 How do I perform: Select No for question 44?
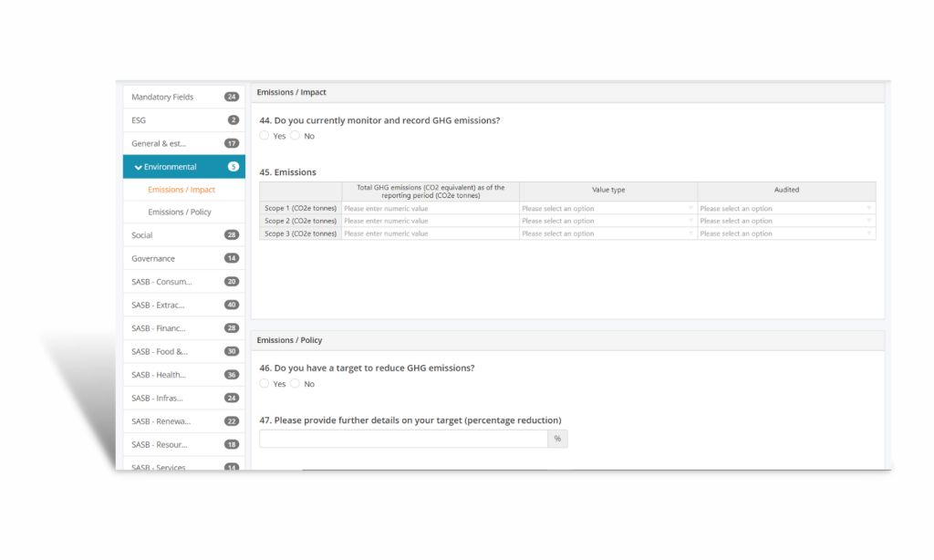point(296,135)
